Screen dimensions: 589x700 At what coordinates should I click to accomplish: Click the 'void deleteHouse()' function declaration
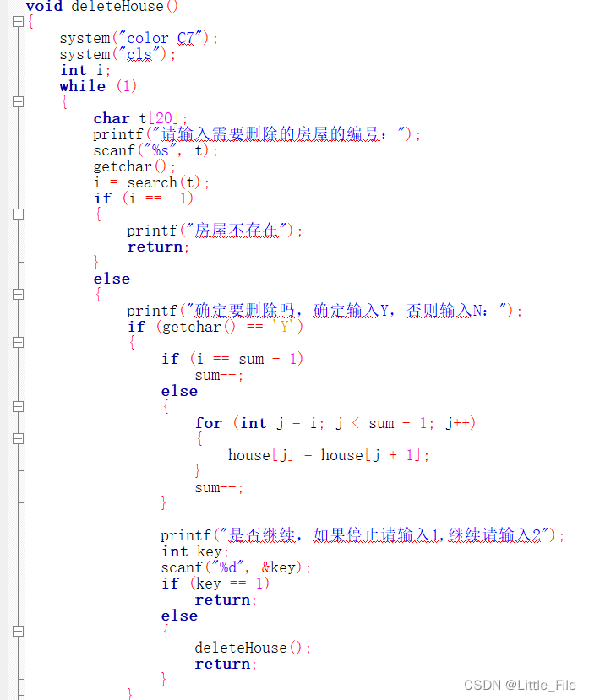pyautogui.click(x=102, y=6)
